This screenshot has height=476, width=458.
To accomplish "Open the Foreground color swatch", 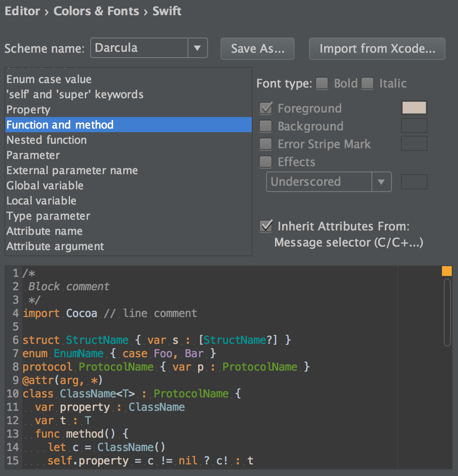I will pyautogui.click(x=414, y=108).
